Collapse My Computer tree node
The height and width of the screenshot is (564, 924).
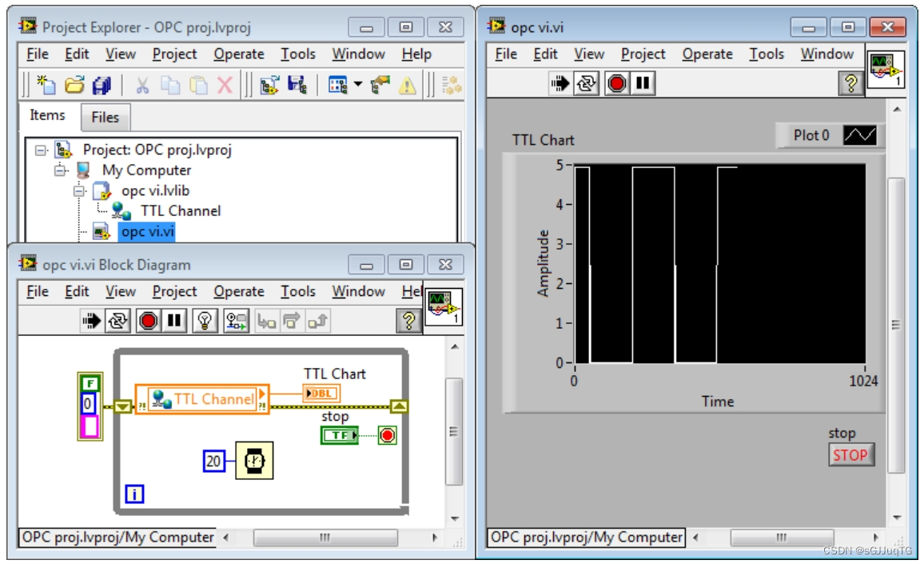coord(60,171)
